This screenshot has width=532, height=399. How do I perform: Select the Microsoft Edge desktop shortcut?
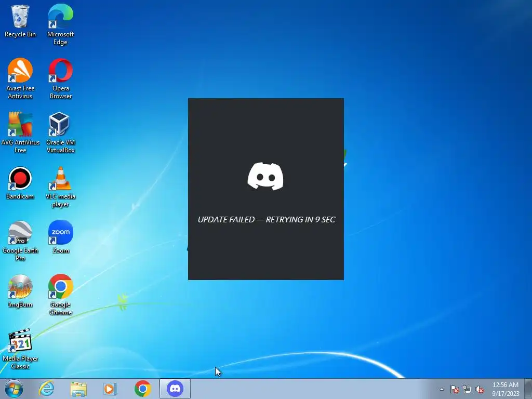pos(60,24)
